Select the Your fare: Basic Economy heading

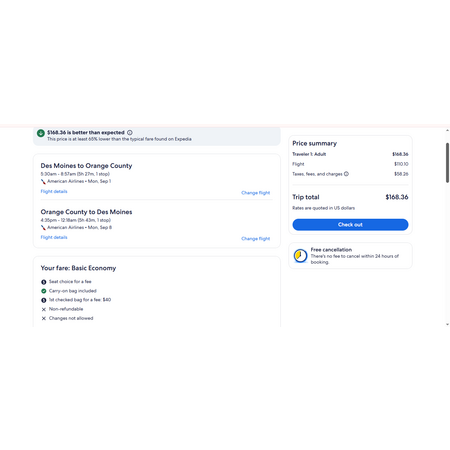click(78, 268)
